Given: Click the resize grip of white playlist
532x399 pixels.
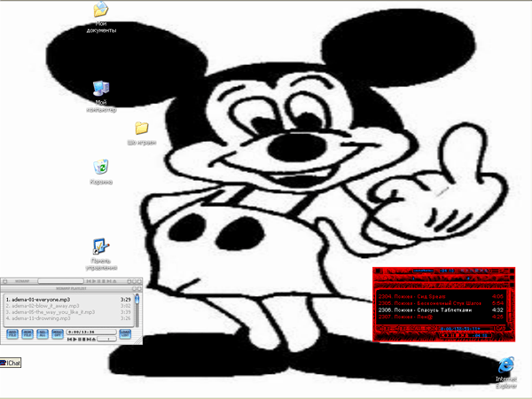Looking at the screenshot, I should (x=138, y=341).
